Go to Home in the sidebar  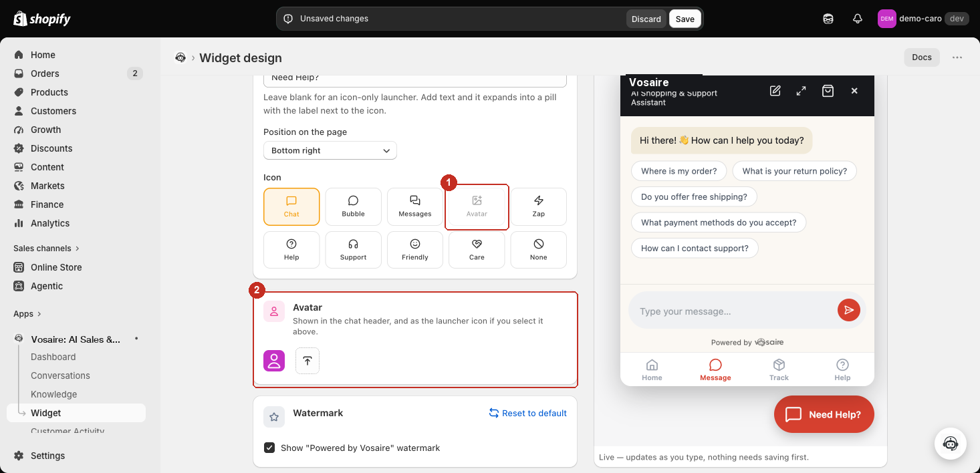click(76, 55)
